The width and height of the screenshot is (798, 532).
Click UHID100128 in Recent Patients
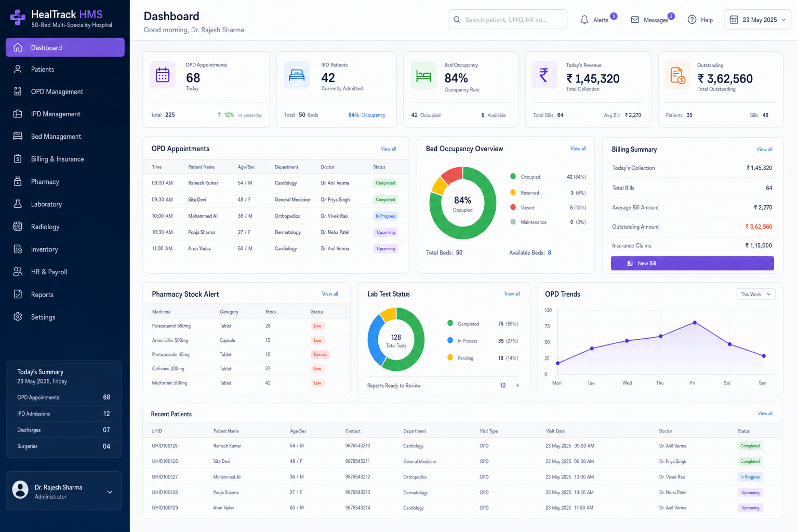(x=165, y=493)
